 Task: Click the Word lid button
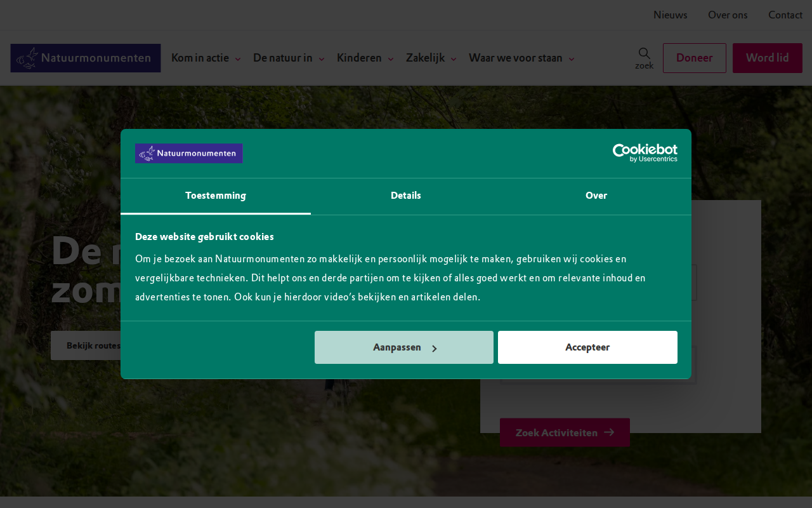768,58
